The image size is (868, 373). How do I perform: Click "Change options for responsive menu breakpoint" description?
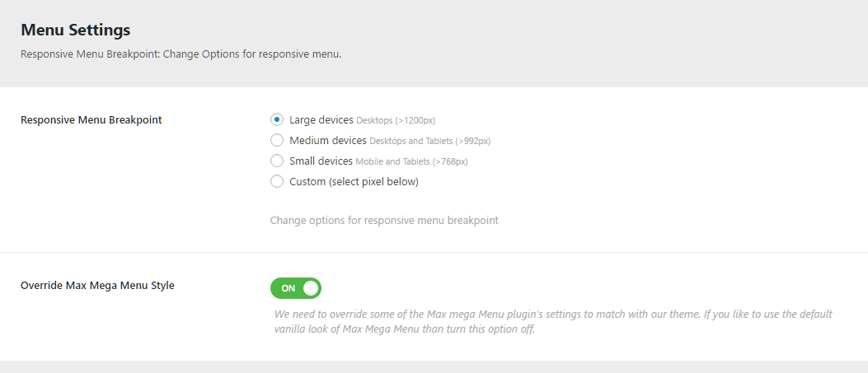pyautogui.click(x=384, y=221)
